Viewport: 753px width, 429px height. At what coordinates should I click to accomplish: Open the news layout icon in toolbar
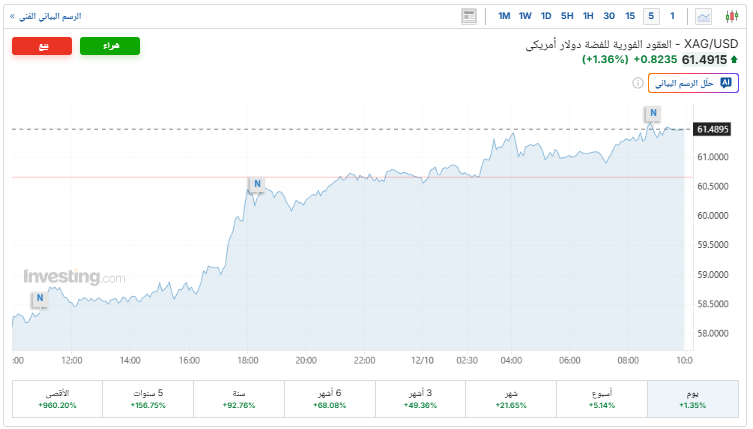coord(469,16)
